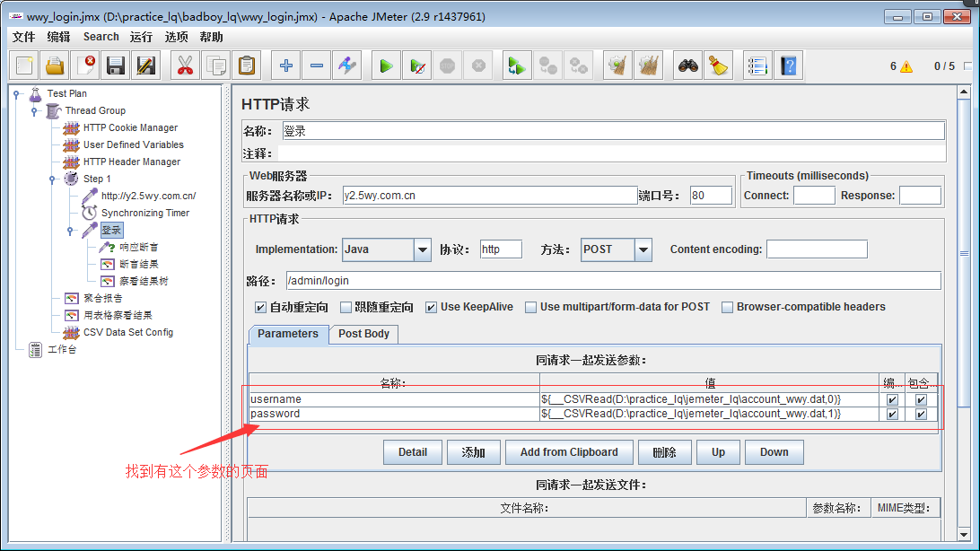Collapse the Step 1 tree node
The image size is (980, 551).
(52, 179)
